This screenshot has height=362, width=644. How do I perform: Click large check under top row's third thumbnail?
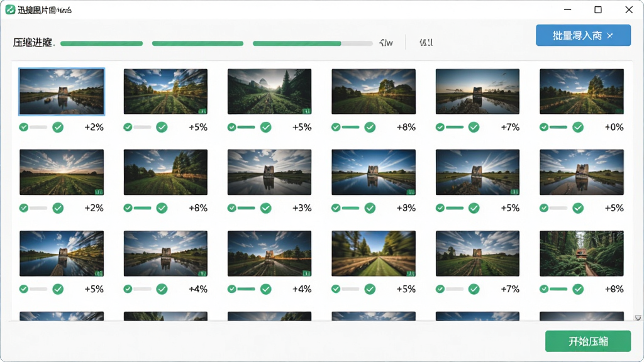click(x=266, y=127)
